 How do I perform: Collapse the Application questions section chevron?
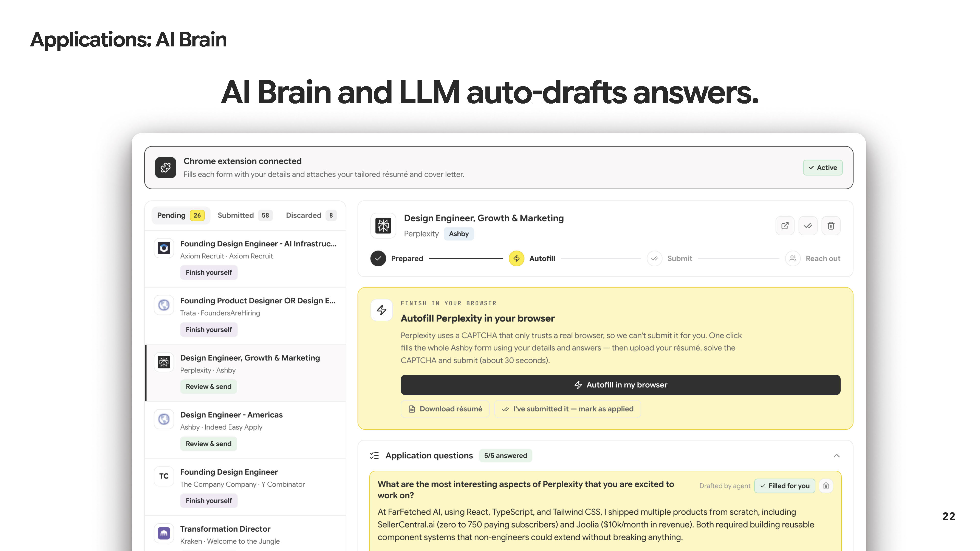pos(837,456)
